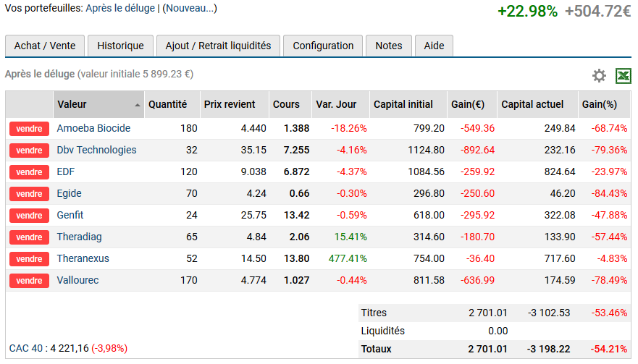Go to the Configuration tab
This screenshot has width=638, height=364.
click(x=323, y=46)
